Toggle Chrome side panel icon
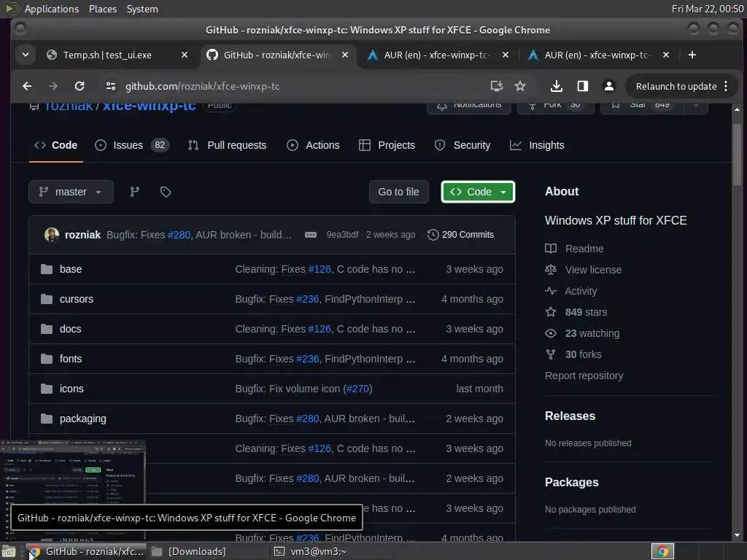747x560 pixels. [x=583, y=86]
